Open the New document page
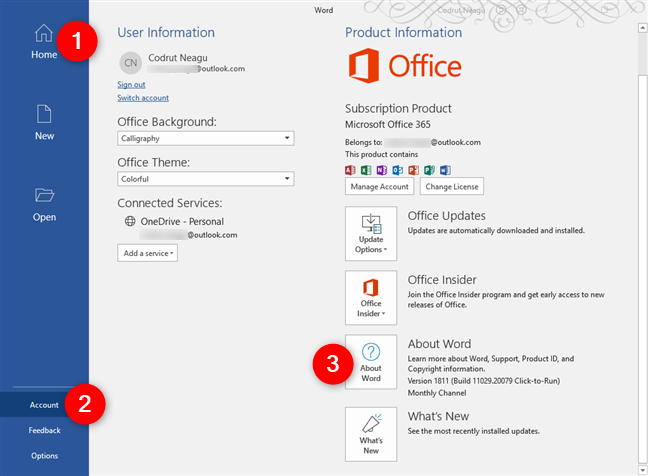648x476 pixels. click(44, 123)
